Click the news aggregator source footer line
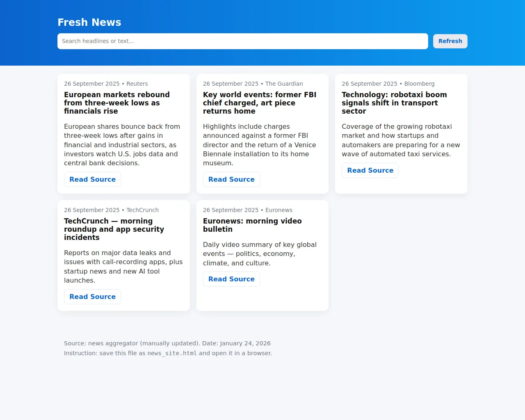 [167, 343]
